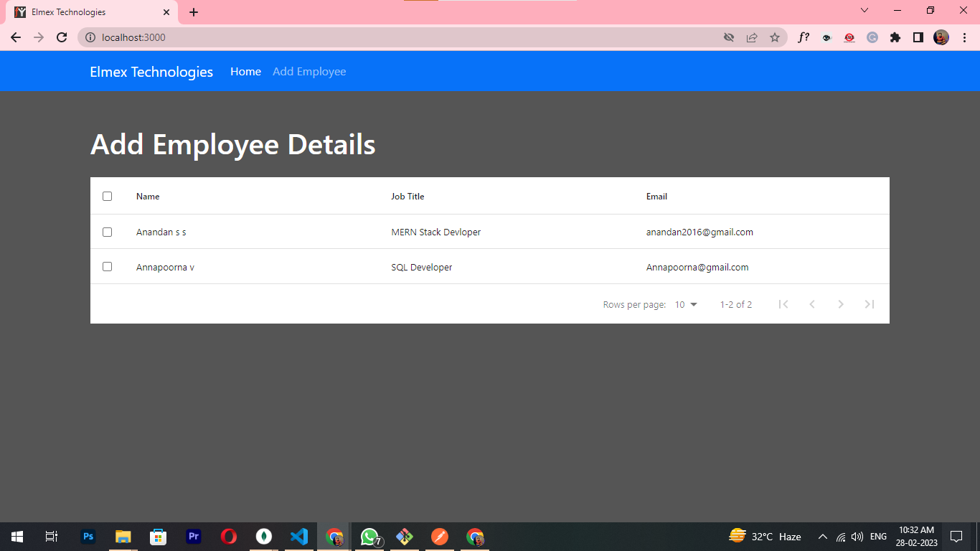
Task: Reload the localhost page
Action: coord(62,37)
